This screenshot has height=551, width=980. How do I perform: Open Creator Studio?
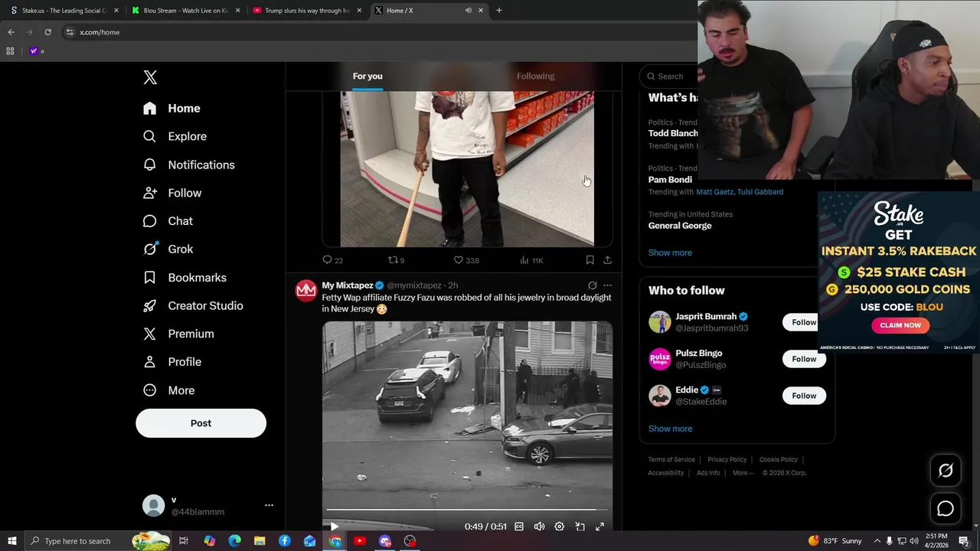click(x=193, y=305)
